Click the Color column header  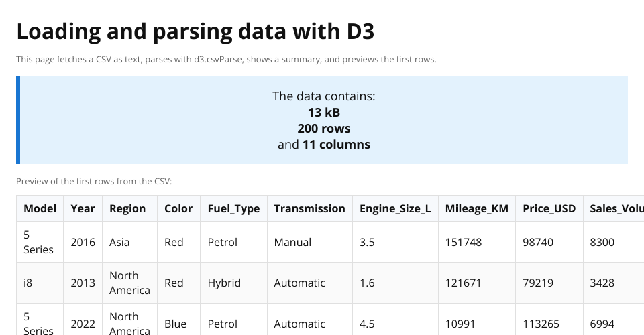coord(178,208)
